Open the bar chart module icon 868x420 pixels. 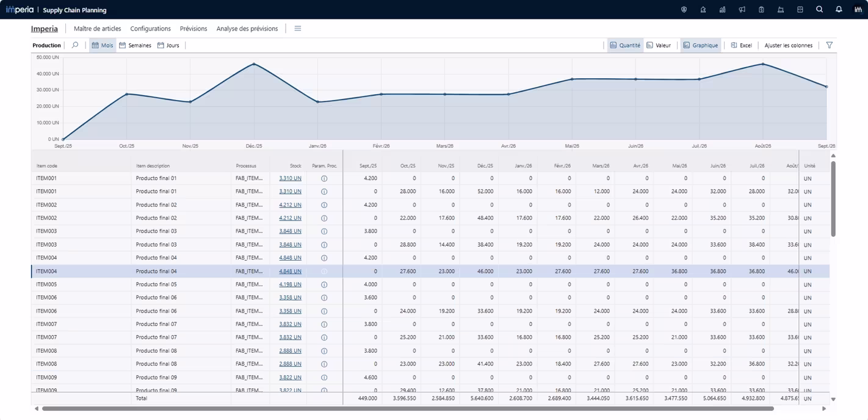tap(722, 10)
